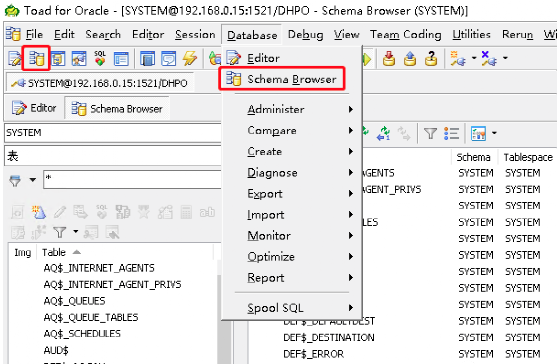Click the speech bubble window toolbar icon
The height and width of the screenshot is (364, 557).
tap(168, 59)
